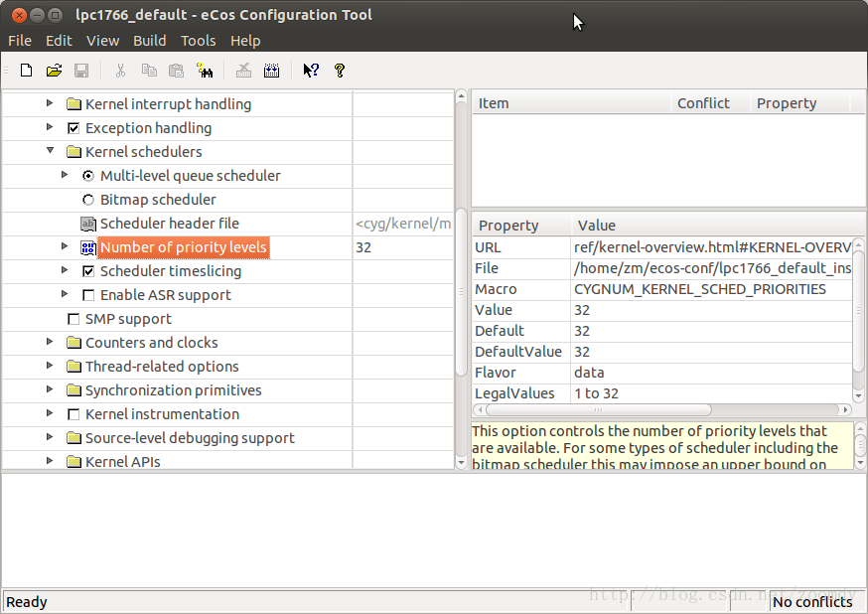Screen dimensions: 868x614
Task: Click the Find binoculars toolbar icon
Action: (x=205, y=71)
